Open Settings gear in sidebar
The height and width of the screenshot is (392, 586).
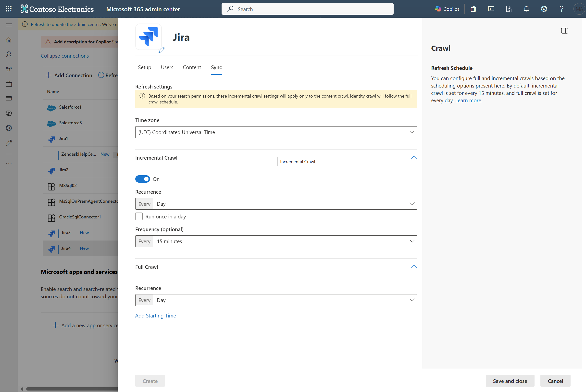pos(9,128)
